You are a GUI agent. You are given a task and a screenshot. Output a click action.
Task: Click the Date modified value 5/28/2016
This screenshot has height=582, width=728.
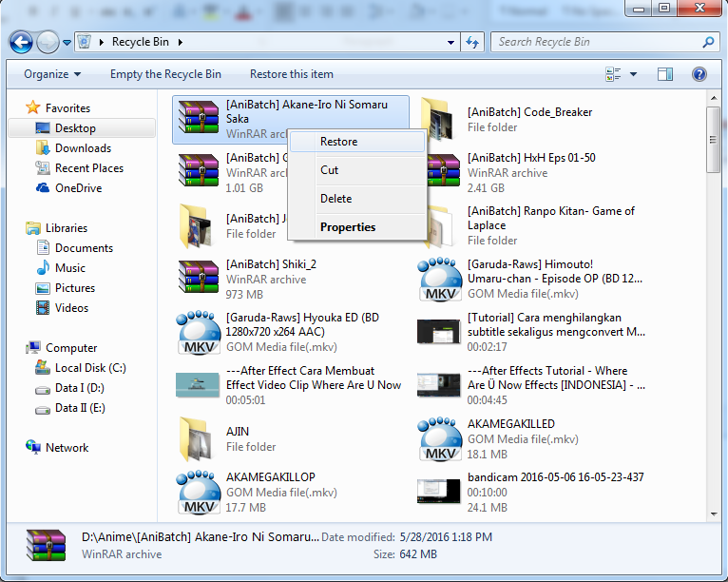(x=445, y=537)
